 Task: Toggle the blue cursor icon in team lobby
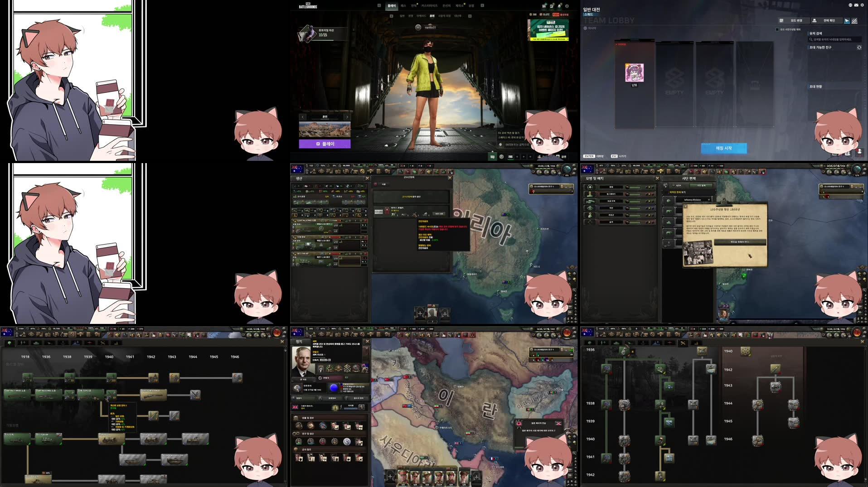click(846, 20)
